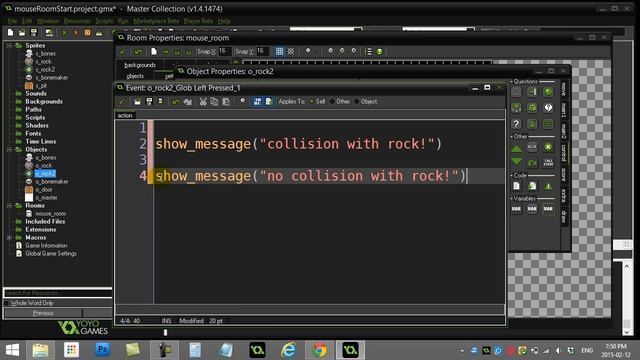Click the copy icon in code editor toolbar
The image size is (640, 360).
tap(214, 102)
